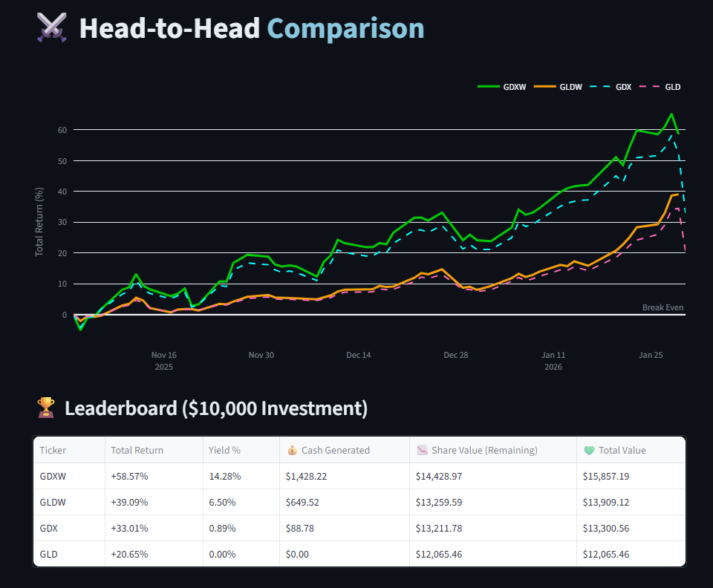Click the $88.78 cash generated cell
Image resolution: width=713 pixels, height=588 pixels.
[x=345, y=528]
